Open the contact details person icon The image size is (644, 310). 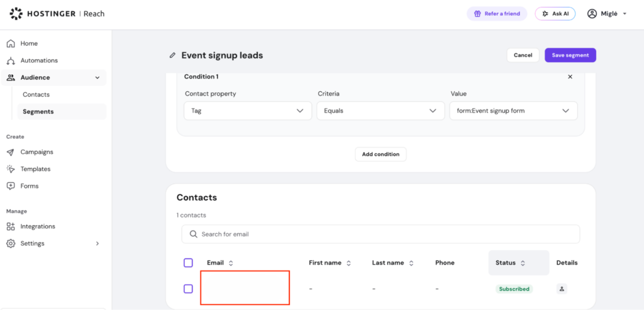pyautogui.click(x=562, y=289)
